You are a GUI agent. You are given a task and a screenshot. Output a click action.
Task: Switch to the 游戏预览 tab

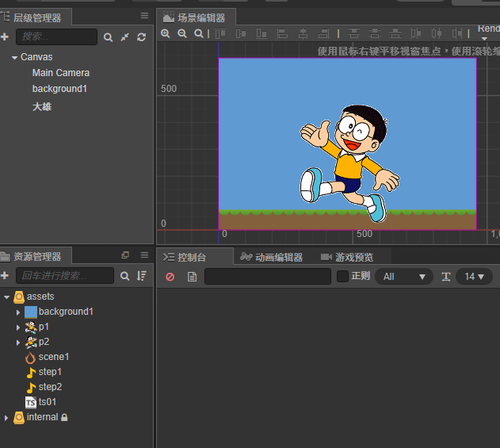coord(347,257)
